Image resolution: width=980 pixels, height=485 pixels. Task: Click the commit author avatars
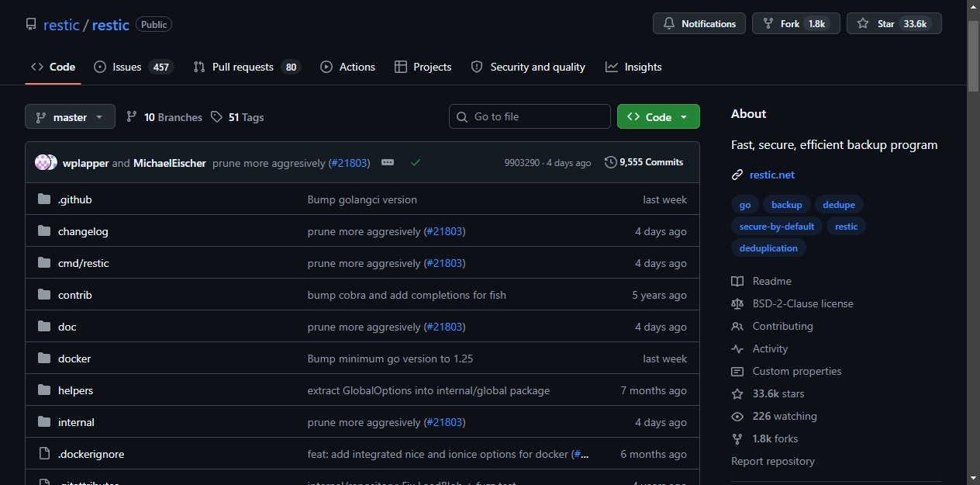pos(46,162)
